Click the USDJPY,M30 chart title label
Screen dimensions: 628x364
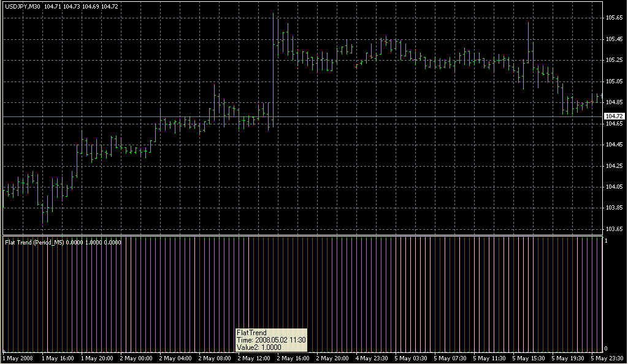[22, 6]
